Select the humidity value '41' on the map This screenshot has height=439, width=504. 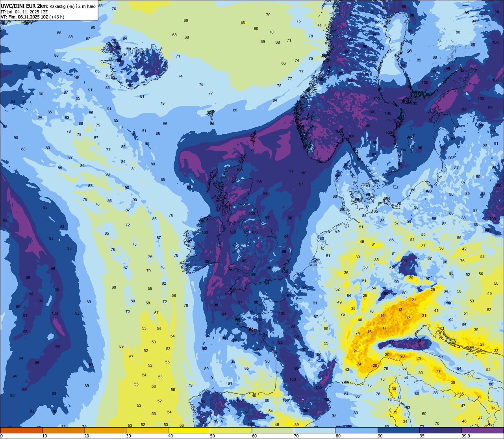click(x=436, y=311)
